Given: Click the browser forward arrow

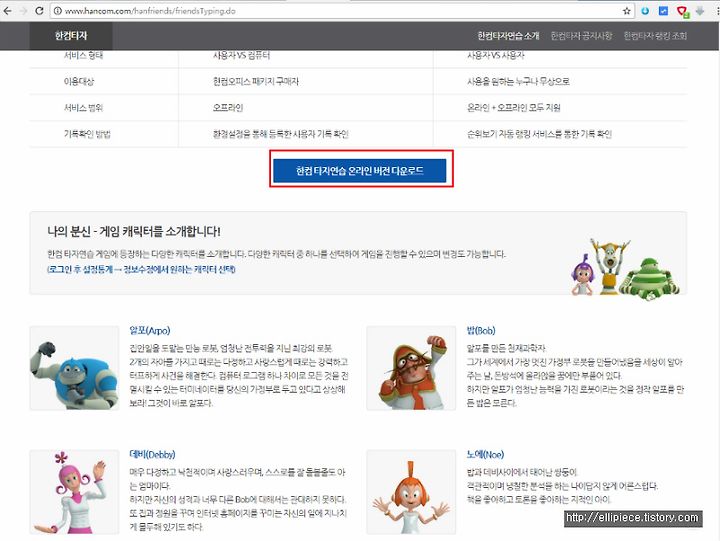Looking at the screenshot, I should pos(23,11).
